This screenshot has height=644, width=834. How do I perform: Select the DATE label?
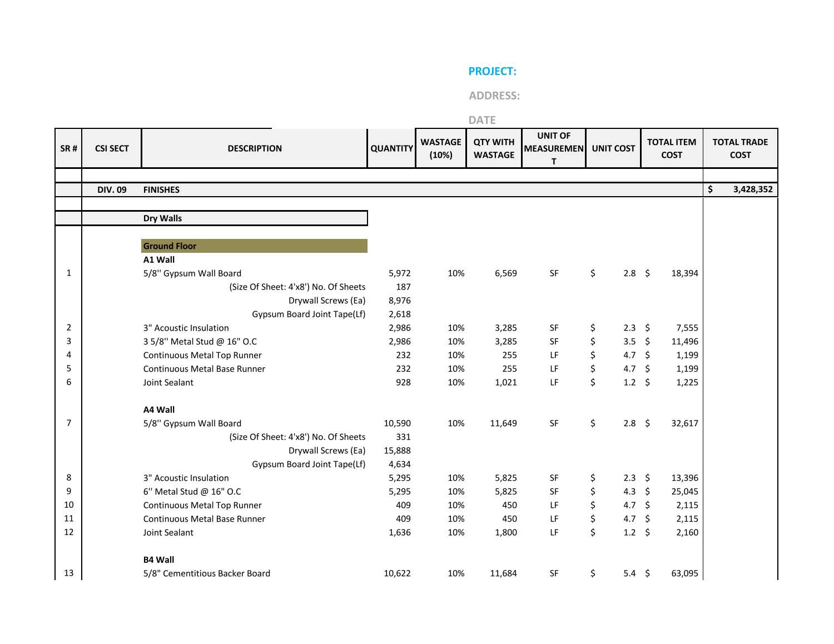pyautogui.click(x=483, y=120)
